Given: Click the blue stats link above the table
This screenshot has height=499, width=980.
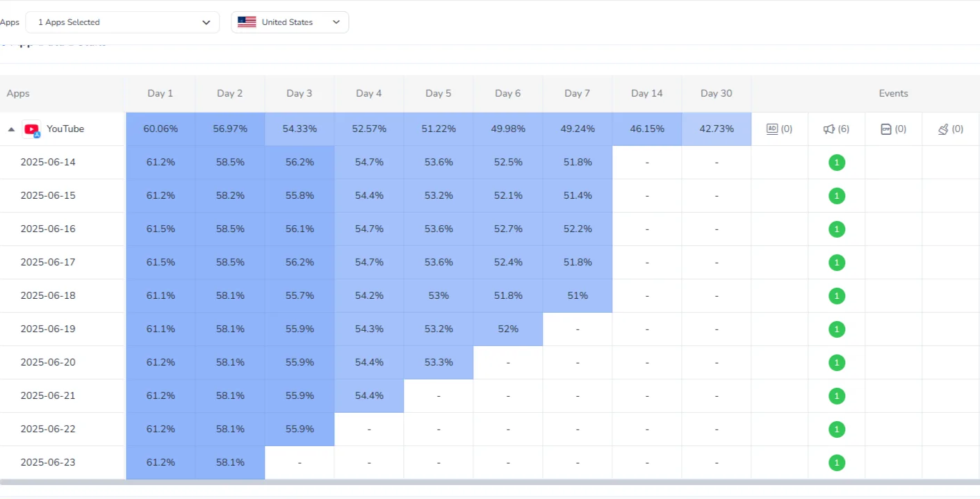Looking at the screenshot, I should [x=54, y=42].
